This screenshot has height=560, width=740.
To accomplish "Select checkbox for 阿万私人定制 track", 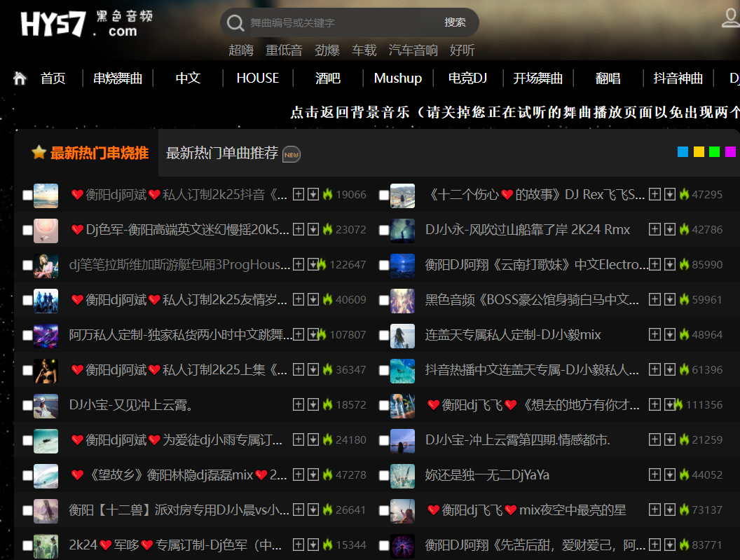I will [27, 335].
